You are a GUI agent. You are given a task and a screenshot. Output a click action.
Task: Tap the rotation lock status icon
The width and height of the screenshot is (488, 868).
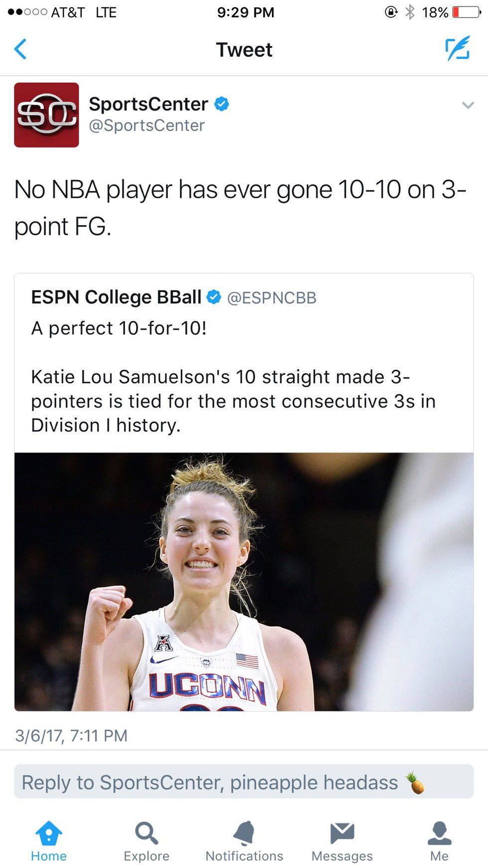pos(391,12)
